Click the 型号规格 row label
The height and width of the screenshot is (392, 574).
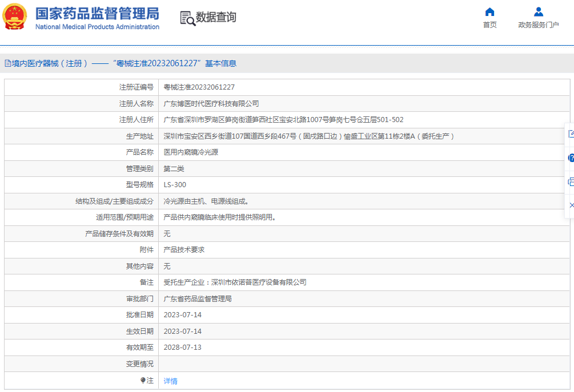point(140,185)
